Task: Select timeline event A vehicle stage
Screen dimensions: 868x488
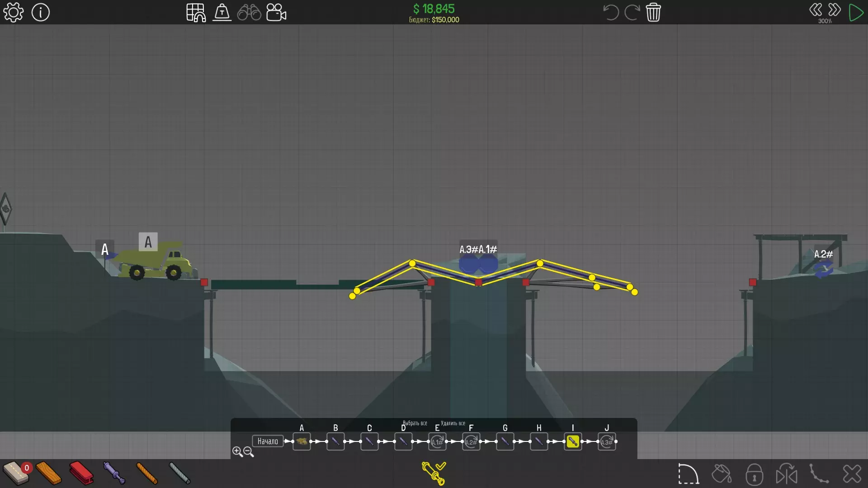Action: (302, 441)
